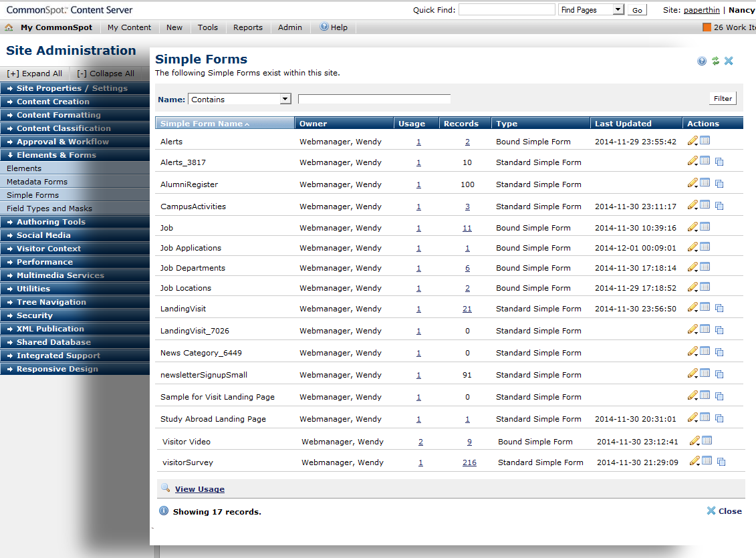
Task: Click the pencil edit icon for Sample for Visit Landing Page
Action: (693, 395)
